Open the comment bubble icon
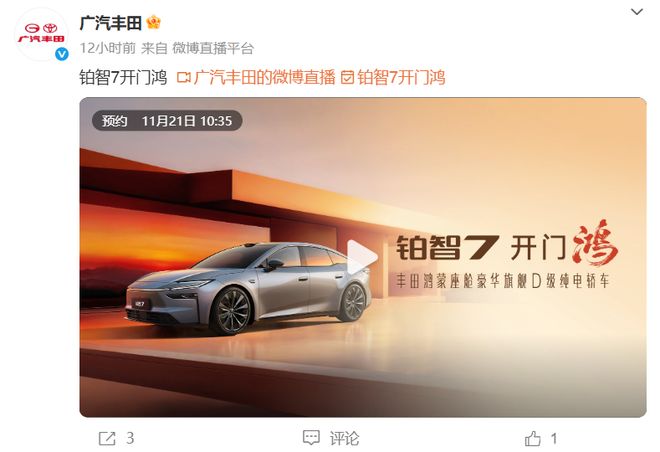The height and width of the screenshot is (452, 660). click(x=311, y=438)
